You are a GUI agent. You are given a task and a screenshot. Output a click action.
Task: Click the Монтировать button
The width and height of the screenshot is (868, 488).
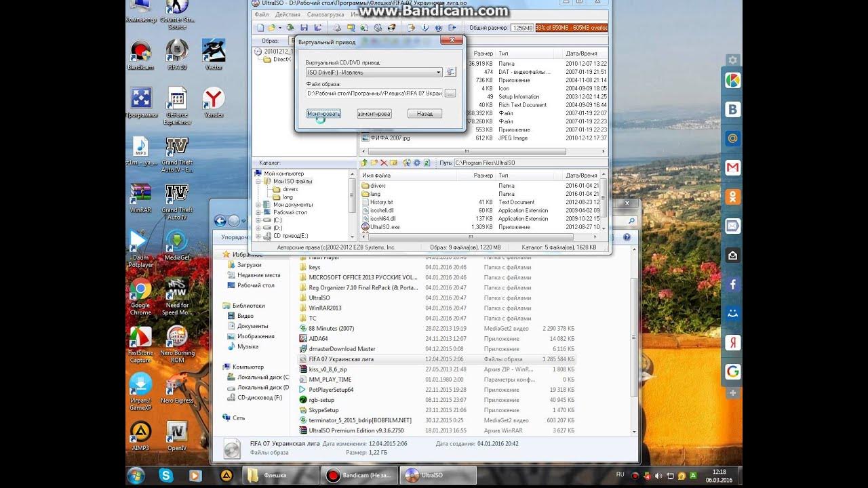323,114
